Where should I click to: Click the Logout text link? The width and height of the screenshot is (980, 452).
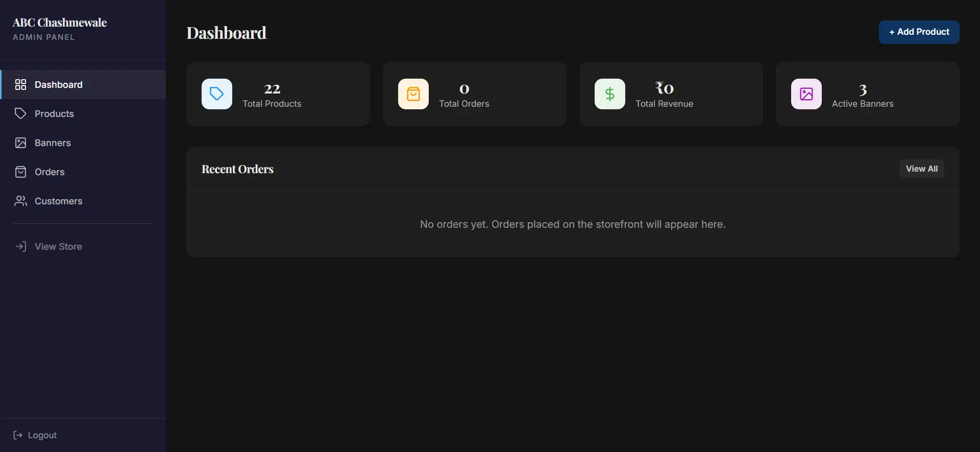tap(42, 435)
